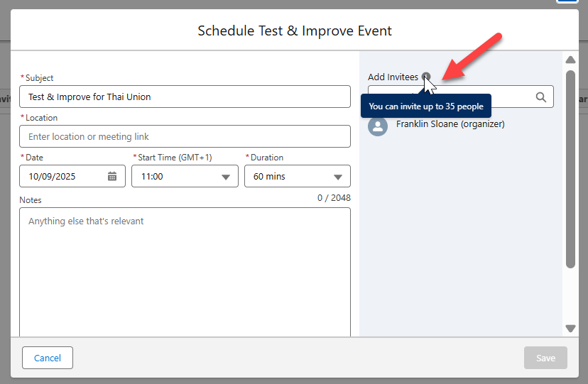Click the Cancel button
The width and height of the screenshot is (588, 384).
point(48,358)
